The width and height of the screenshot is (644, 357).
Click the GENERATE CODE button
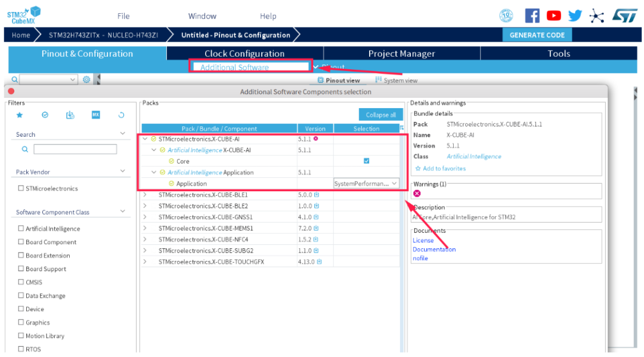click(537, 35)
